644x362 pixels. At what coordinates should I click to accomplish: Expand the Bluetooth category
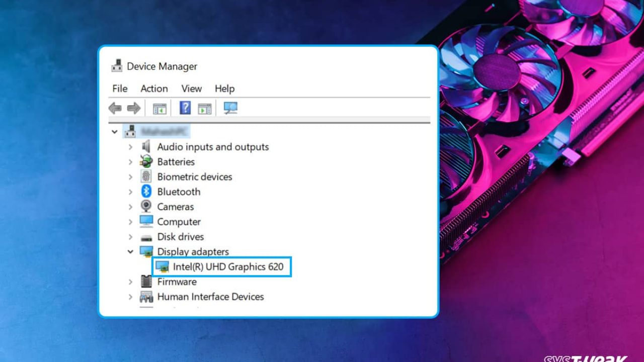click(130, 192)
